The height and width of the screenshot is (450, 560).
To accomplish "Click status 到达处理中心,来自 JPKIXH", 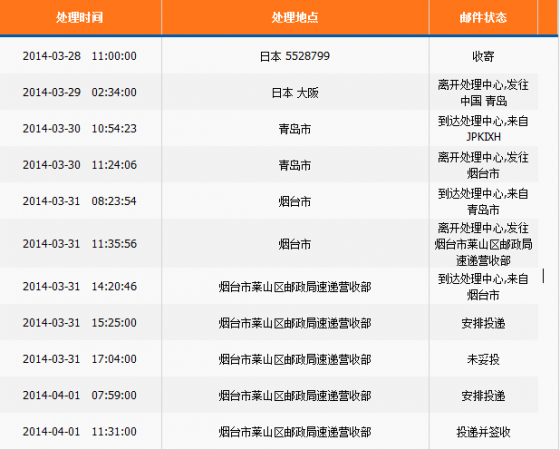I will pos(483,129).
